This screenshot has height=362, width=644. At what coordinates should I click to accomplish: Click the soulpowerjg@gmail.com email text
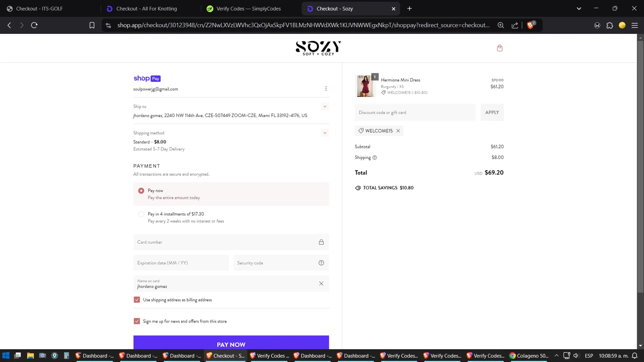(155, 89)
